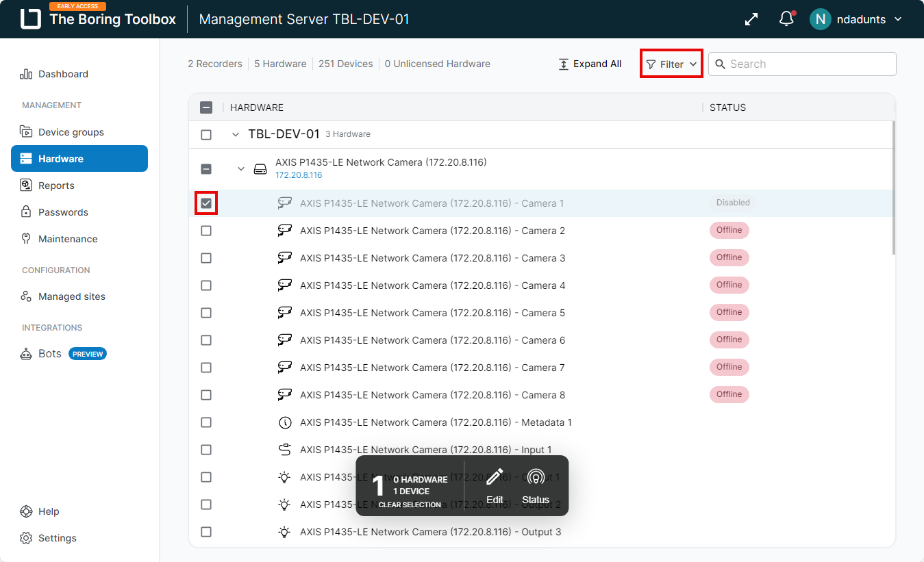Viewport: 924px width, 562px height.
Task: Open the Filter dropdown
Action: coord(671,64)
